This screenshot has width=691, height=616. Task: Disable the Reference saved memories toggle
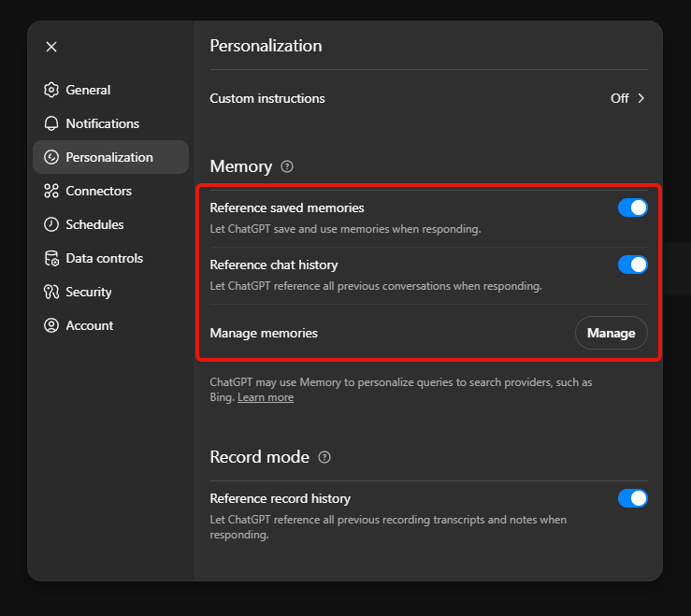pyautogui.click(x=632, y=208)
